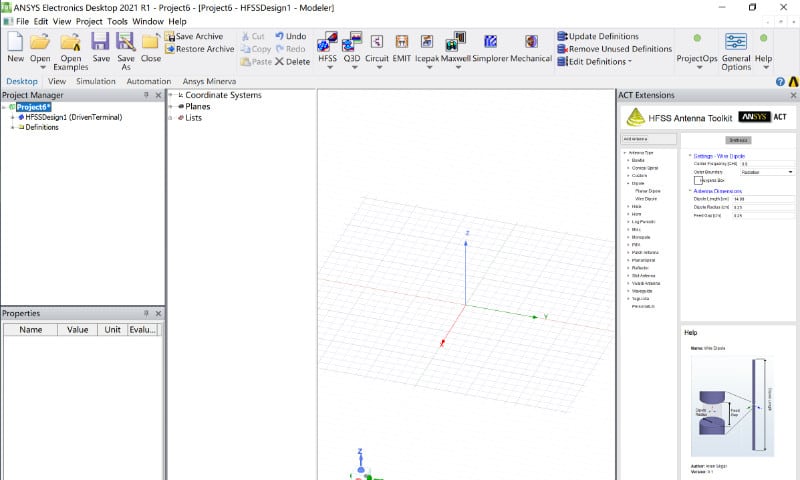Close the ACT Extensions panel
The image size is (800, 480).
(x=793, y=95)
